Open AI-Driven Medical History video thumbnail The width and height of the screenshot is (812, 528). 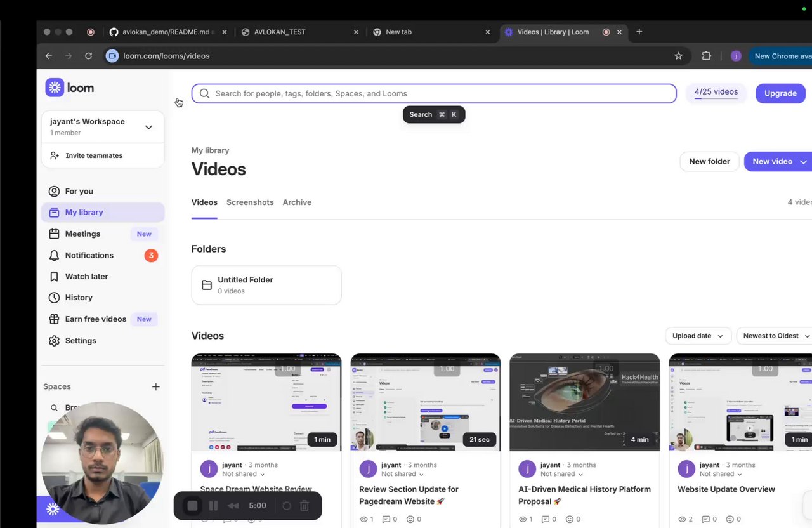tap(585, 402)
